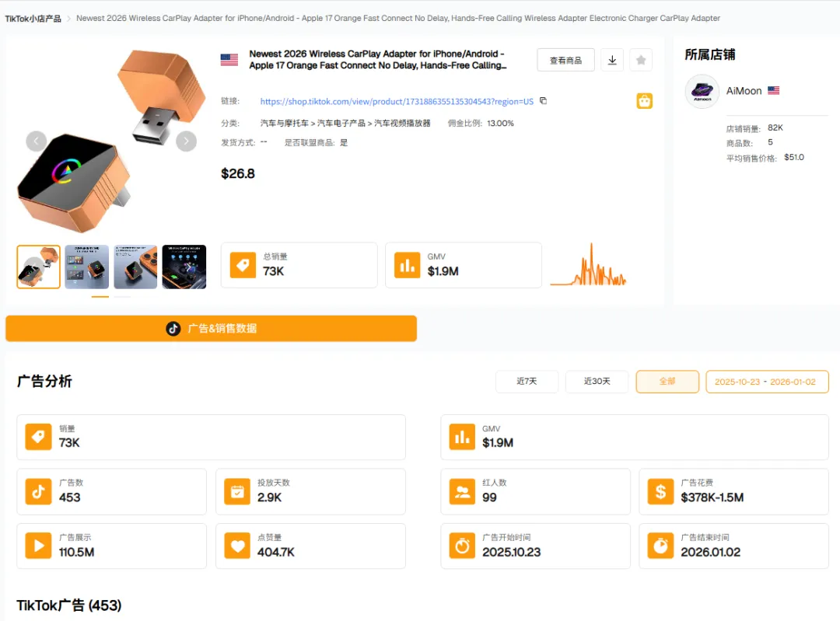The width and height of the screenshot is (840, 621).
Task: Show next product image arrow
Action: coord(187,141)
